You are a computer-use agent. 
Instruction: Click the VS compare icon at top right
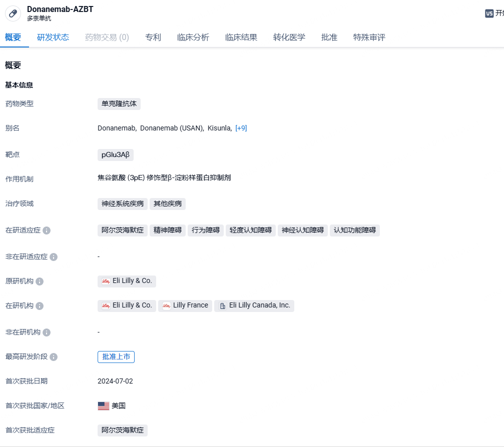tap(489, 13)
